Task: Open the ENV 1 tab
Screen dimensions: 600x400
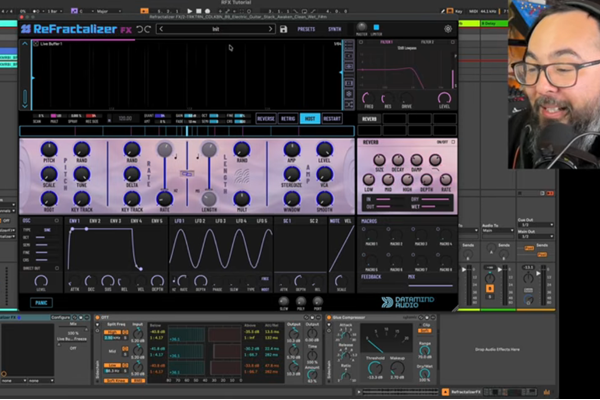Action: [74, 221]
